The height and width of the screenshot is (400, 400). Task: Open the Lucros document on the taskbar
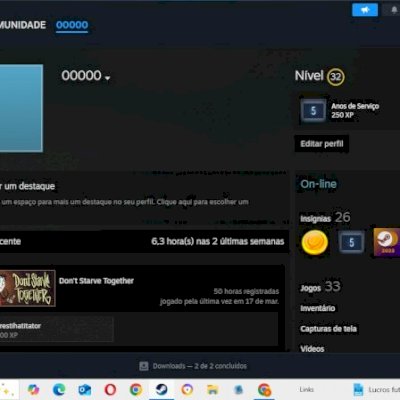click(x=377, y=389)
